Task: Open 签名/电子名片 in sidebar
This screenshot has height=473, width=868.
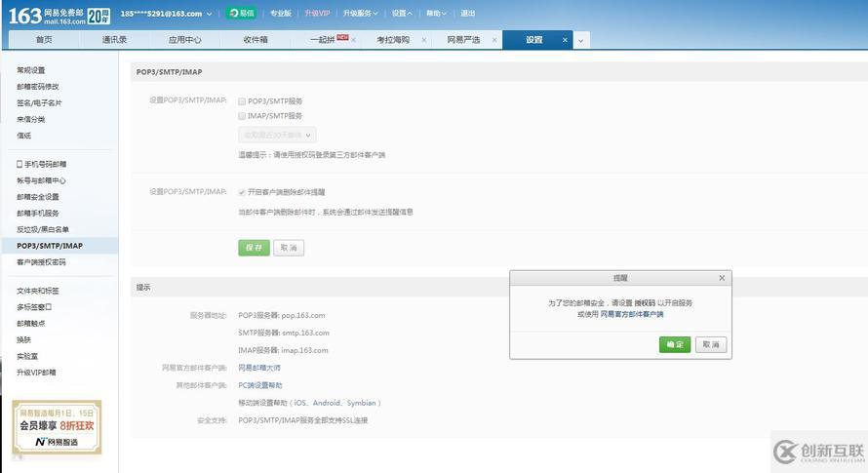Action: click(x=39, y=103)
